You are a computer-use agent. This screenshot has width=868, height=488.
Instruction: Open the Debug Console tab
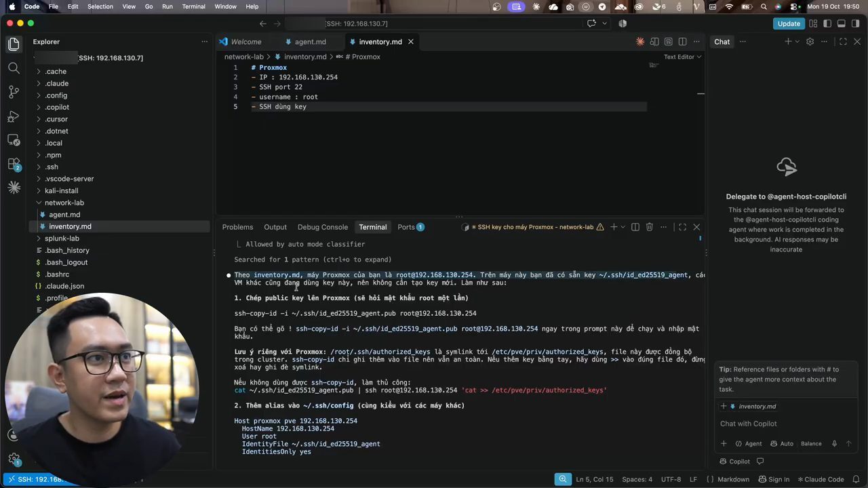(322, 227)
